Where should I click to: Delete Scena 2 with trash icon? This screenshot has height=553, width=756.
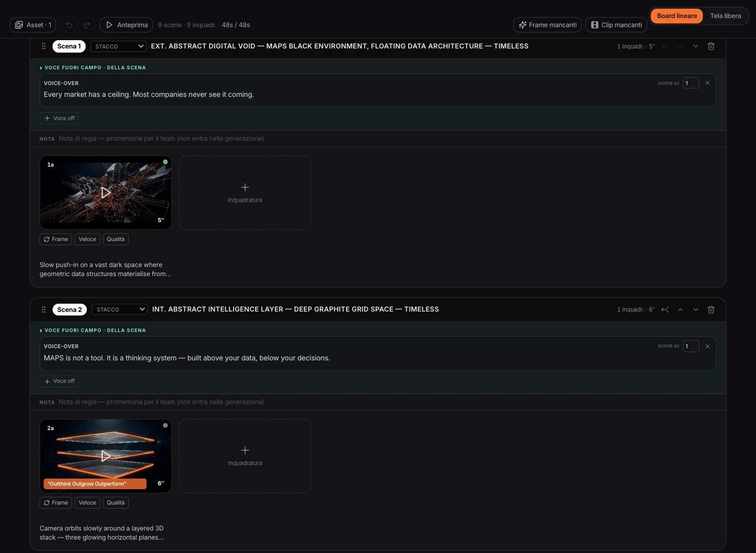click(711, 310)
